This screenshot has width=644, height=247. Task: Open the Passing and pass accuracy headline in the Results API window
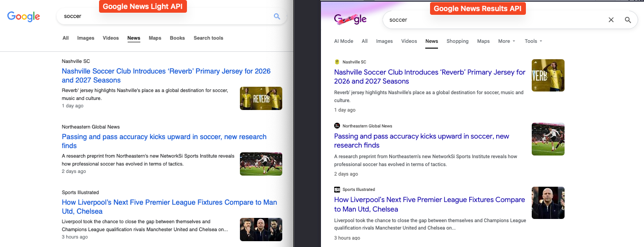click(422, 141)
